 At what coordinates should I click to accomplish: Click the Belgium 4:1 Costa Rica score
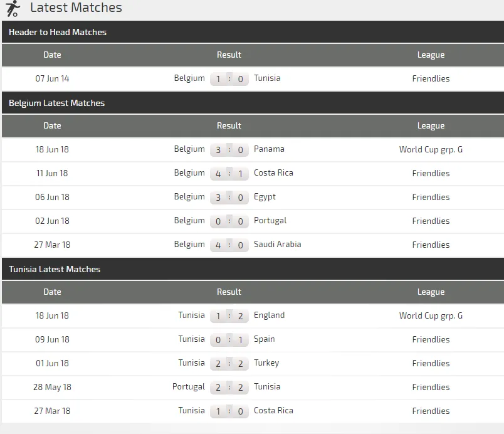229,174
